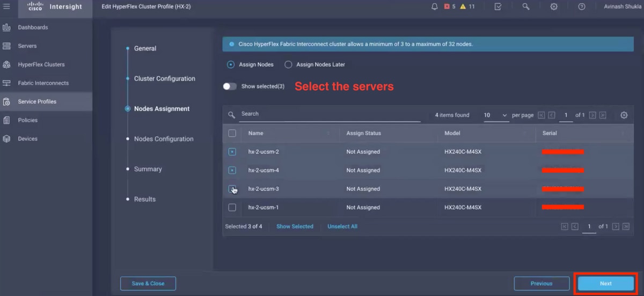Open the notifications bell icon
This screenshot has width=644, height=296.
(x=435, y=6)
